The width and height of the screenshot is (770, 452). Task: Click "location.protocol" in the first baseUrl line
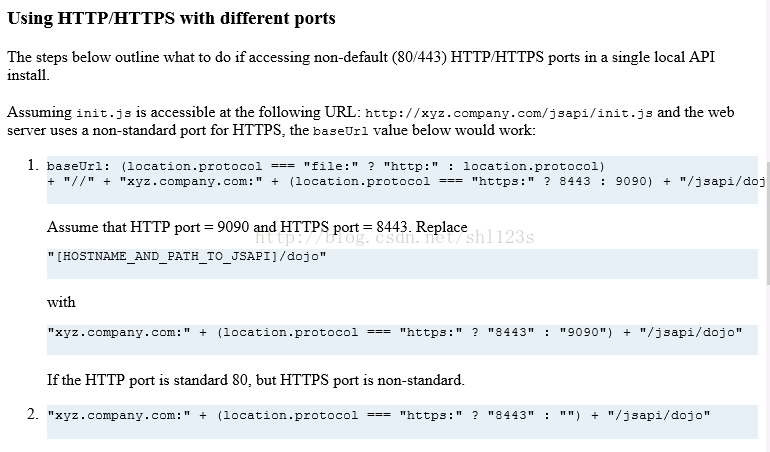click(x=194, y=167)
